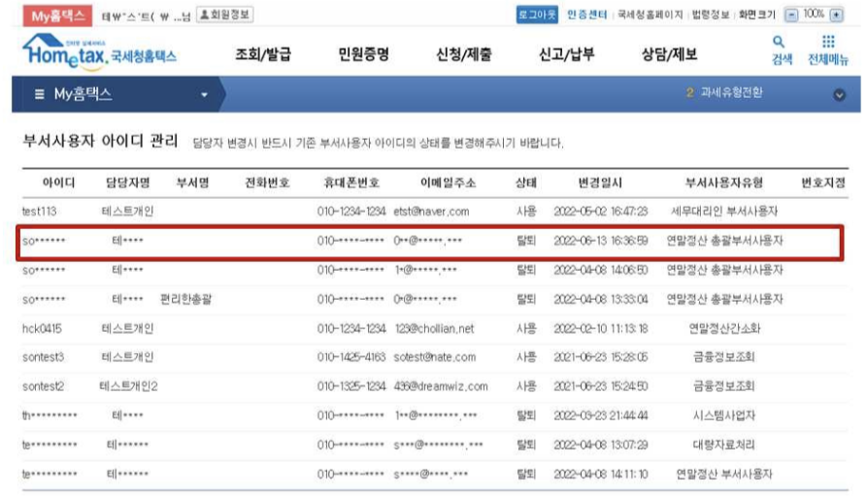Click the Hometax logo
868x496 pixels.
point(100,52)
